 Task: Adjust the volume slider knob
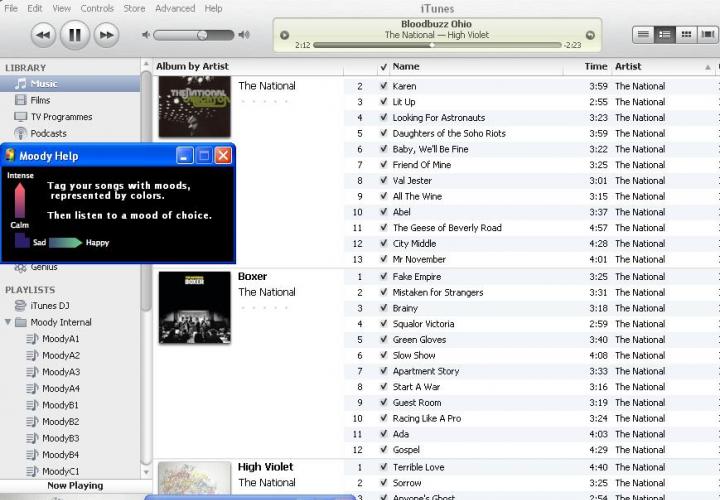pos(202,35)
